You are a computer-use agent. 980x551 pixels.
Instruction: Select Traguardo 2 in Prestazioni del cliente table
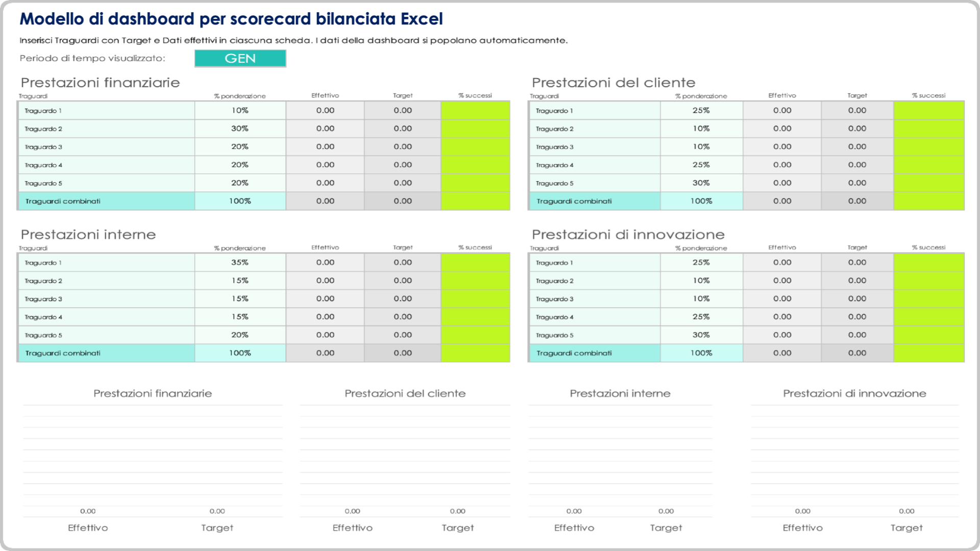click(x=595, y=129)
